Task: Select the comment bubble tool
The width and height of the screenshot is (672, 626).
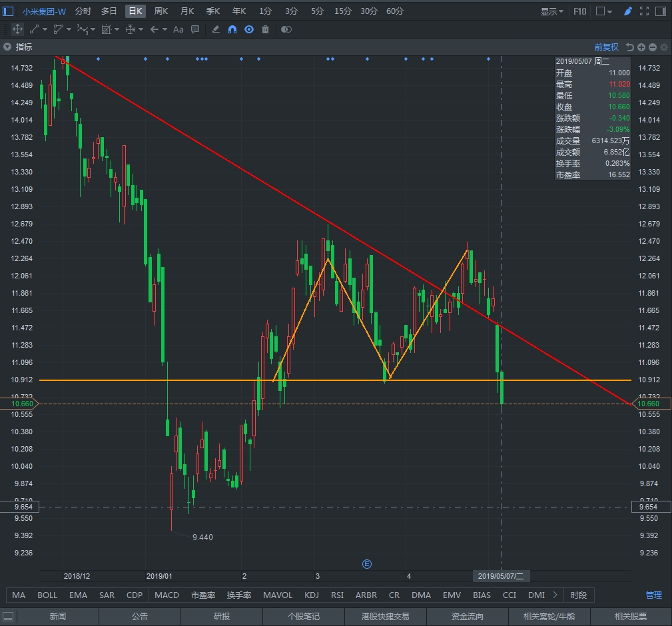Action: click(195, 29)
